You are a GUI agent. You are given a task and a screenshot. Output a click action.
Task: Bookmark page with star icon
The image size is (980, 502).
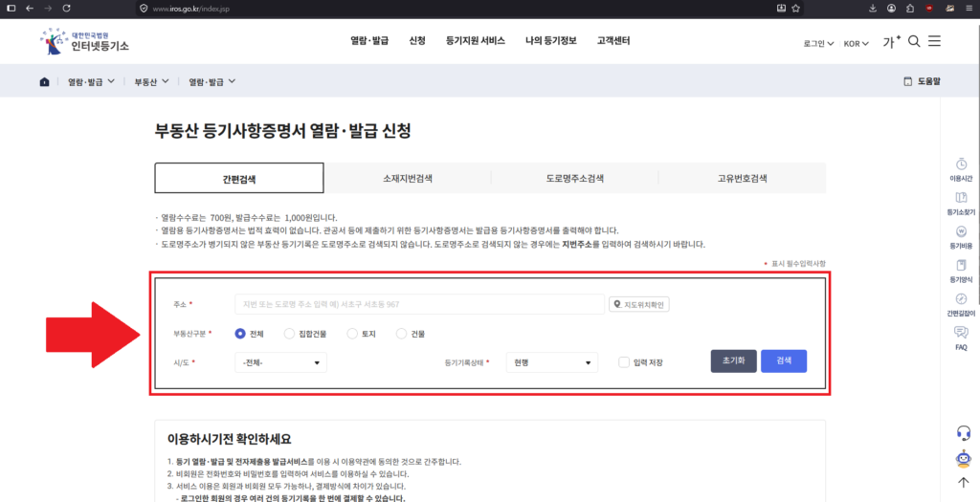795,8
